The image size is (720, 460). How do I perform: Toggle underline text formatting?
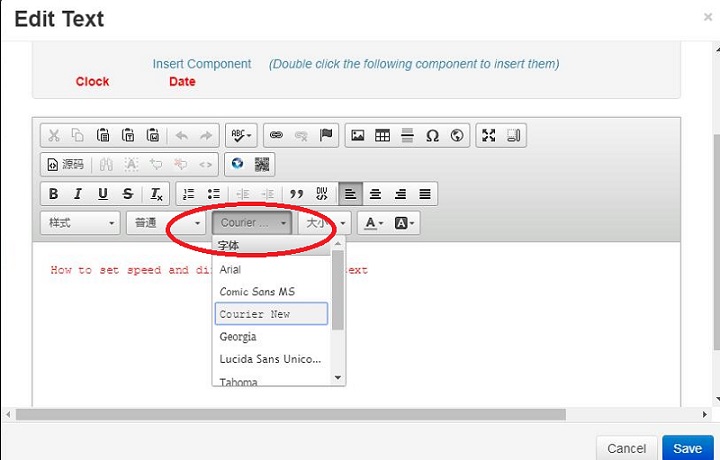pos(102,194)
